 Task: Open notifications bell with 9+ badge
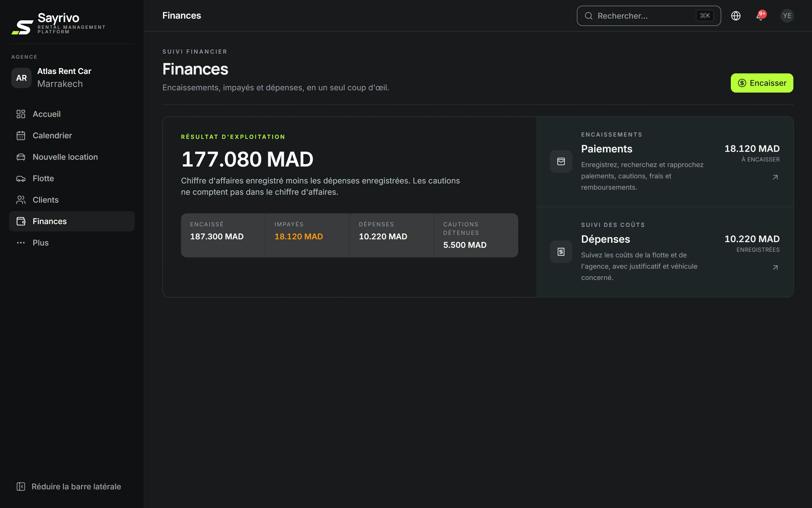(x=761, y=16)
